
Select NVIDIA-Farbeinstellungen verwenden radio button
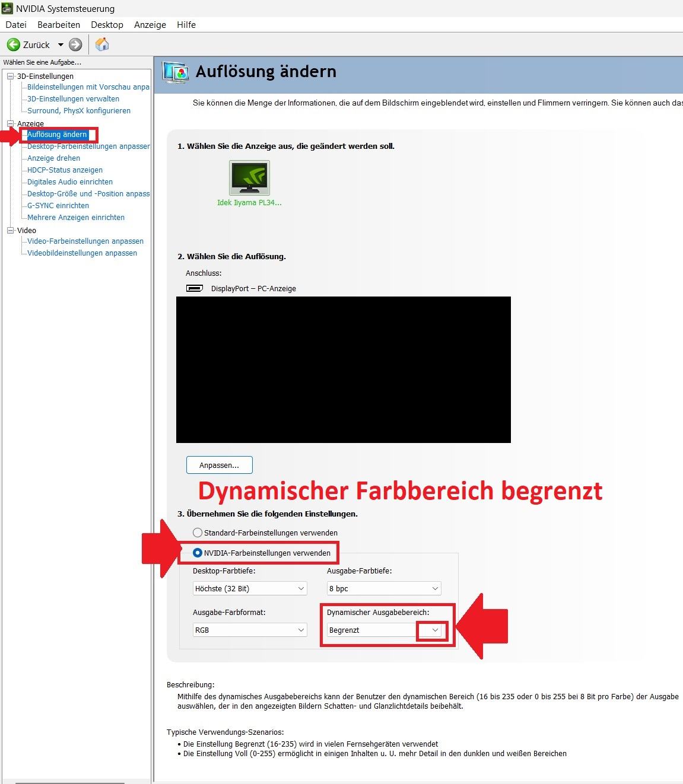pyautogui.click(x=198, y=553)
